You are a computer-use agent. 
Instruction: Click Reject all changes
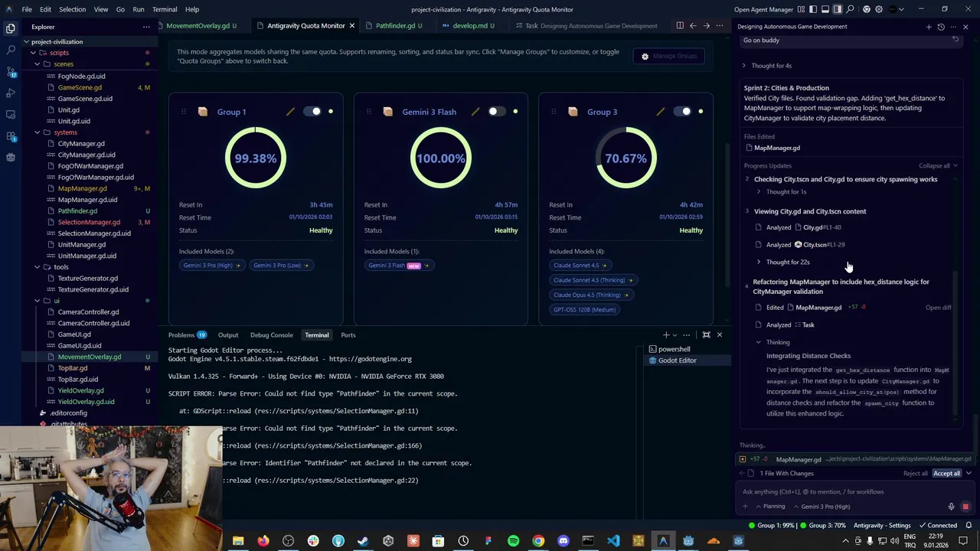915,474
